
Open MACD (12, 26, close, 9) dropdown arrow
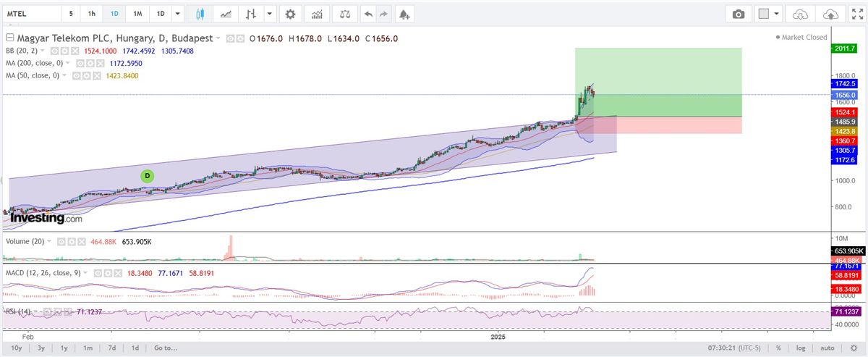pyautogui.click(x=85, y=272)
